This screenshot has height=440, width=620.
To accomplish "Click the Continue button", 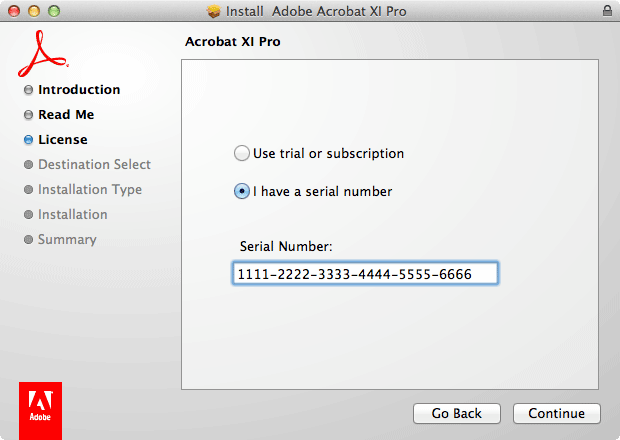I will click(557, 413).
